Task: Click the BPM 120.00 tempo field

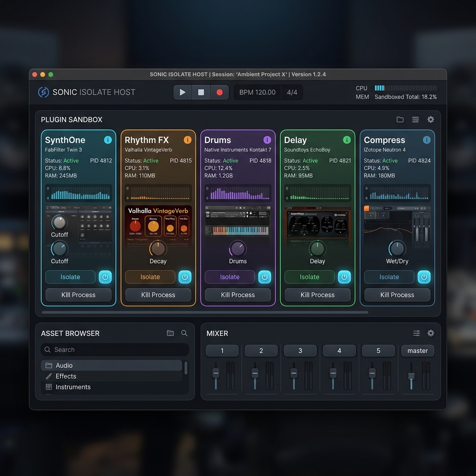Action: (x=258, y=93)
